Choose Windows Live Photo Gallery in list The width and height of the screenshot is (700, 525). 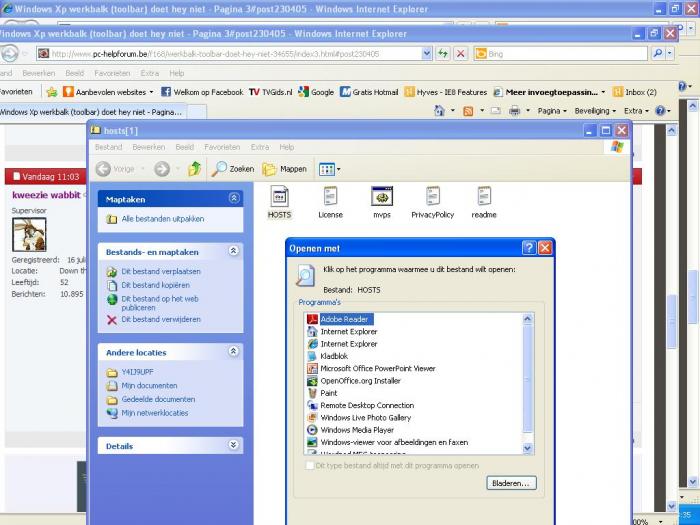click(359, 418)
